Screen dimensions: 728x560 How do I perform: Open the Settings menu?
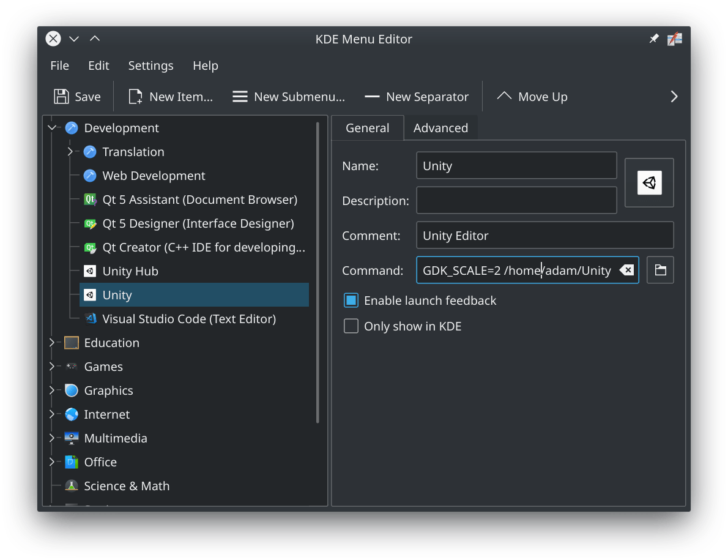point(150,65)
